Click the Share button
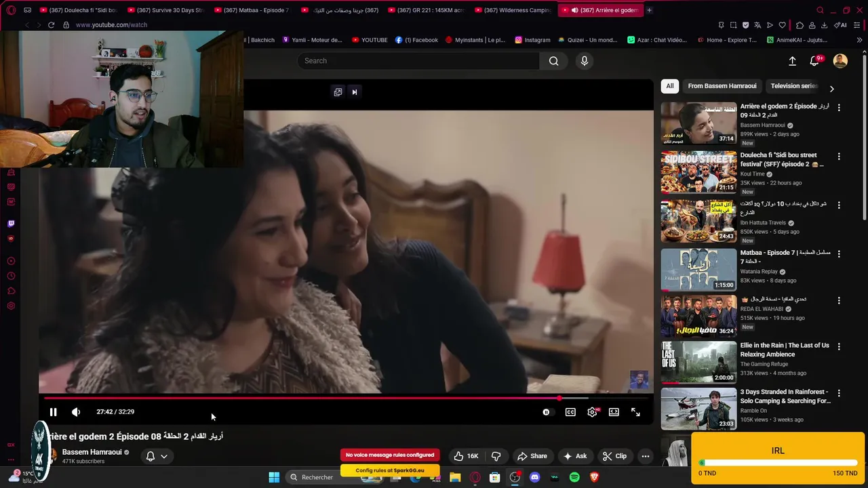 (532, 456)
